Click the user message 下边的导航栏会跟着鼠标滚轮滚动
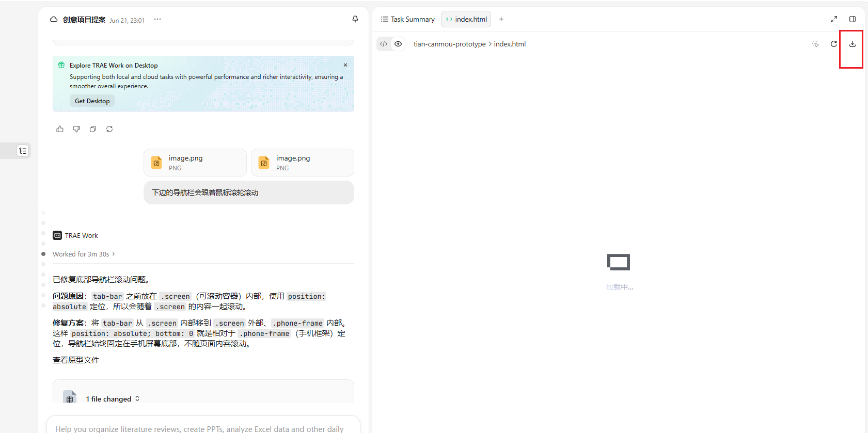 pos(249,193)
